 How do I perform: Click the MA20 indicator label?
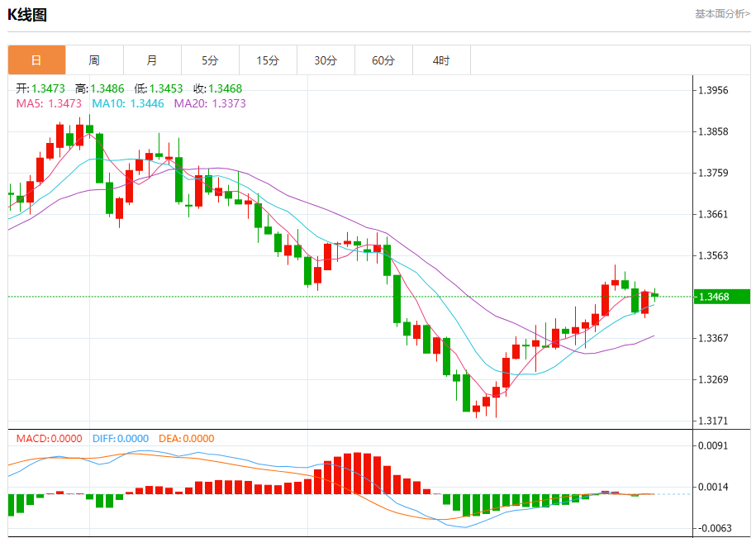tap(209, 103)
